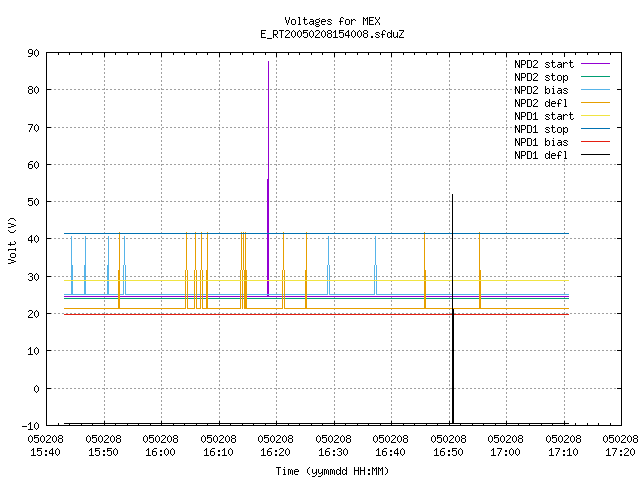The width and height of the screenshot is (640, 480).
Task: Click the red NPD1 bias legend line sample
Action: [x=595, y=142]
